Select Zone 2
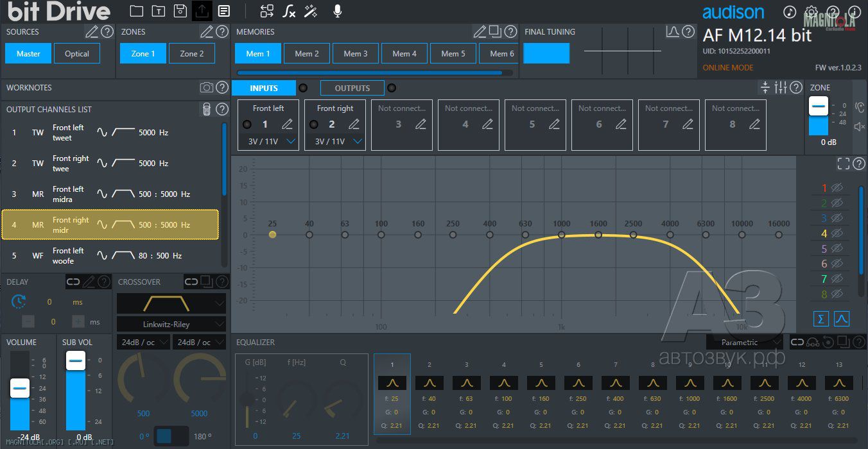The height and width of the screenshot is (449, 868). pos(192,54)
